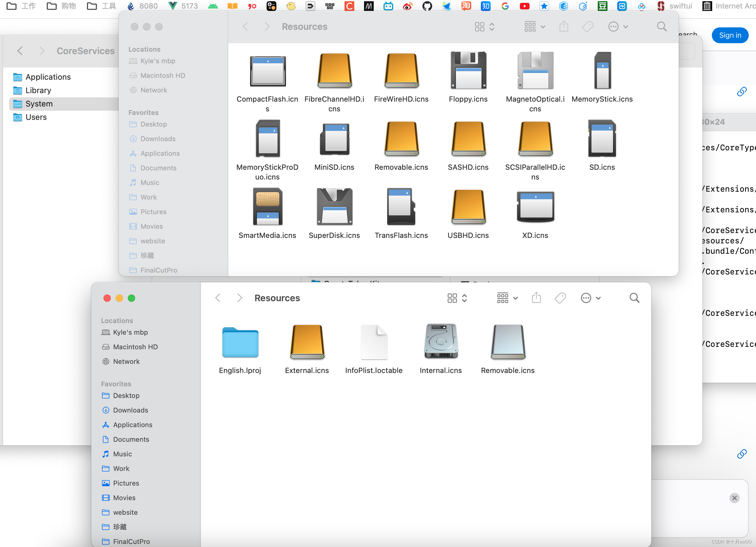
Task: Select the Internal.icns hard drive icon
Action: pos(440,341)
